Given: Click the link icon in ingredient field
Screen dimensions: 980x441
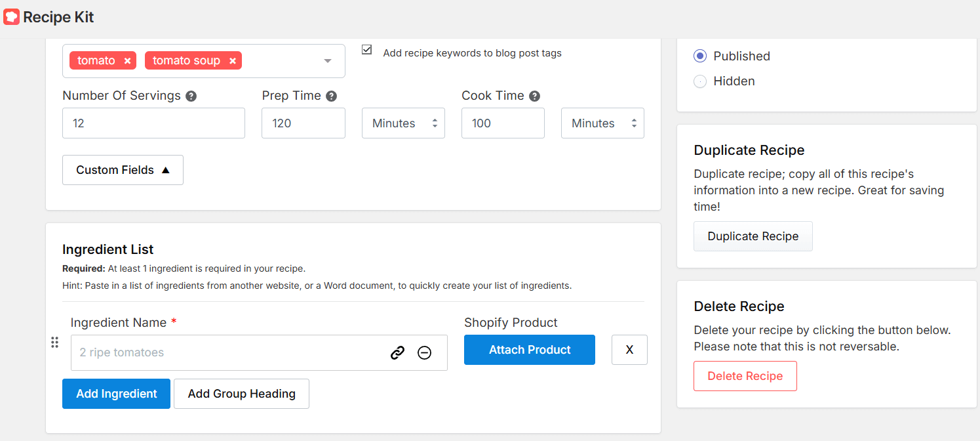Looking at the screenshot, I should [x=397, y=353].
